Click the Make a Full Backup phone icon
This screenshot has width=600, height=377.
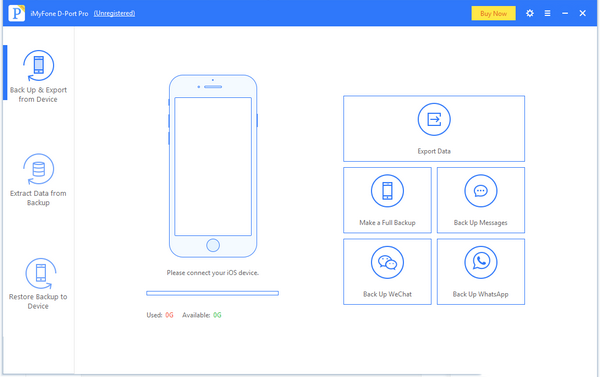387,191
